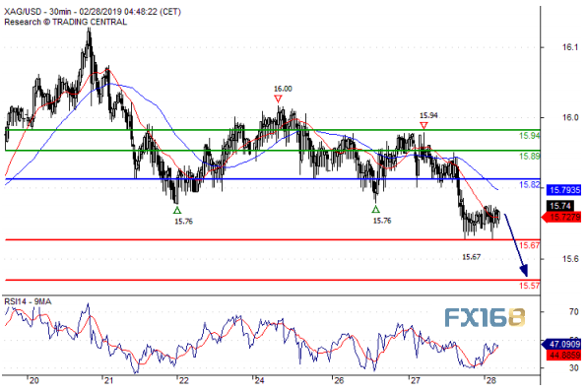
Task: Click the blue 47.0909 RSI value tag
Action: 562,344
